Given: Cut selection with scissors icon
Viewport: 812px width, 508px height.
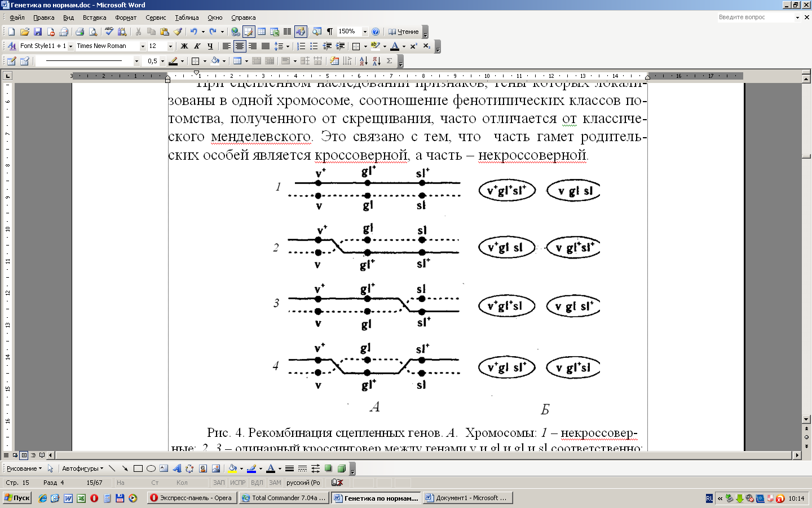Looking at the screenshot, I should click(x=138, y=32).
